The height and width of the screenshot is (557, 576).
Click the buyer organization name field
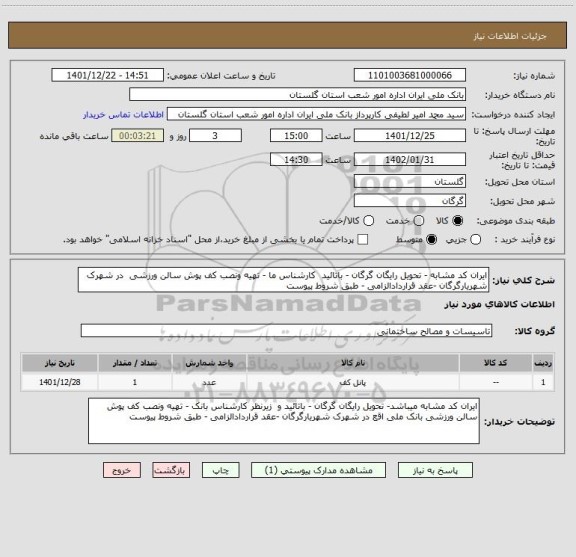click(x=298, y=95)
